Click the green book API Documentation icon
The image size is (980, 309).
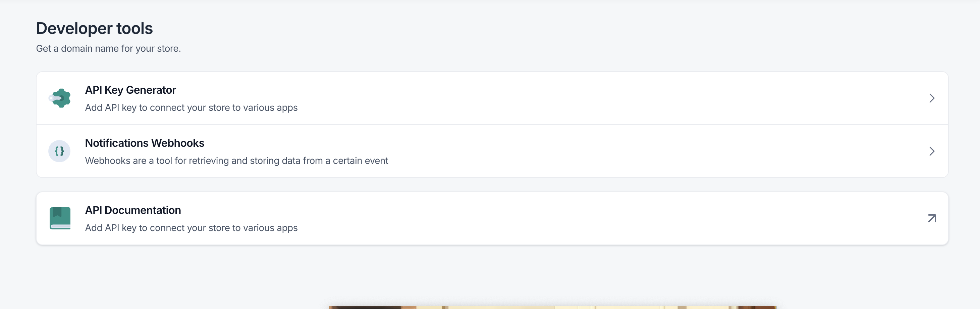click(59, 218)
